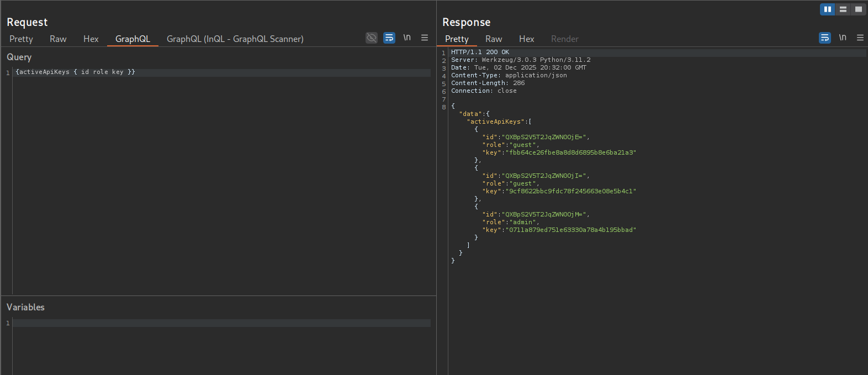The height and width of the screenshot is (375, 868).
Task: Toggle word wrap in Request pane
Action: point(389,38)
